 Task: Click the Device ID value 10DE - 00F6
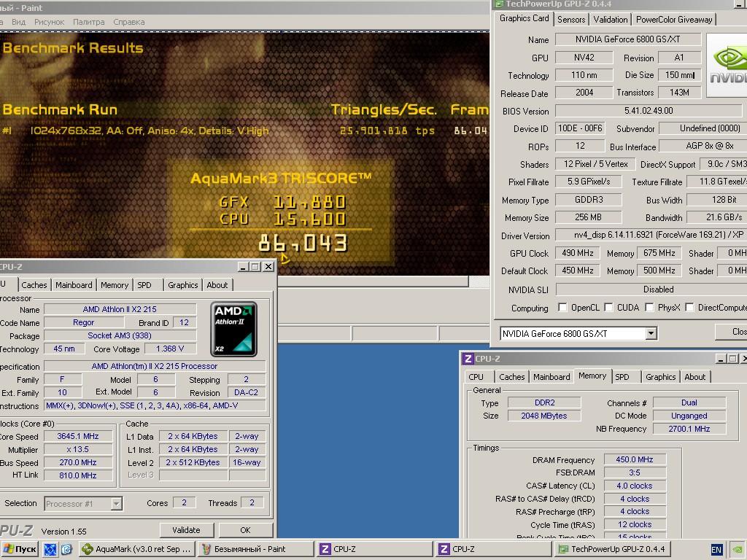(580, 128)
